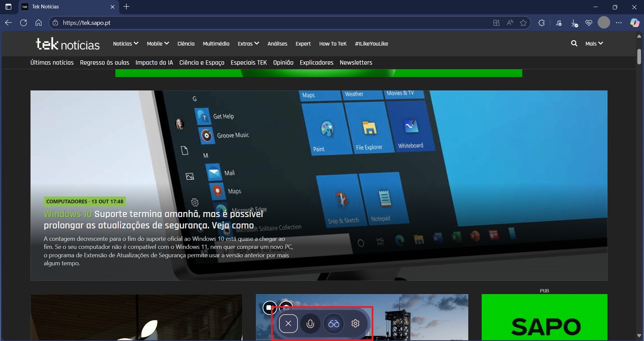Click the Extensions puzzle icon
Viewport: 644px width, 341px height.
(x=541, y=23)
